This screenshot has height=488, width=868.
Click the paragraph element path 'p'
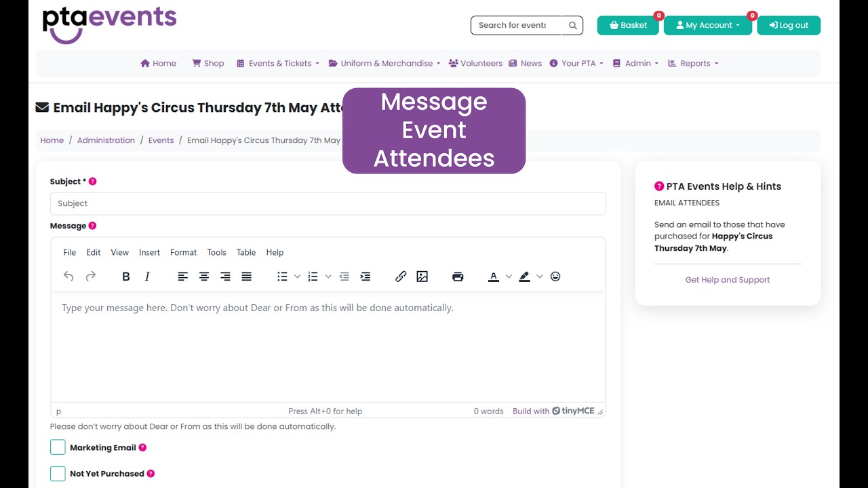coord(58,411)
